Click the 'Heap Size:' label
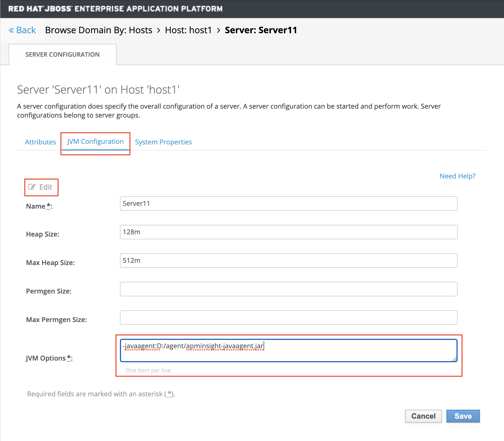Viewport: 504px width, 441px height. coord(42,234)
